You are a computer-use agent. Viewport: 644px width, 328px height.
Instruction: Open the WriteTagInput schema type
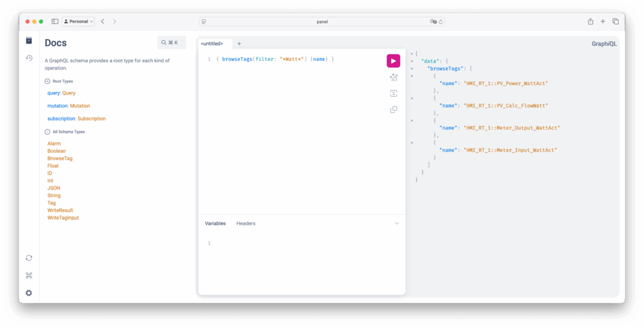pyautogui.click(x=63, y=217)
